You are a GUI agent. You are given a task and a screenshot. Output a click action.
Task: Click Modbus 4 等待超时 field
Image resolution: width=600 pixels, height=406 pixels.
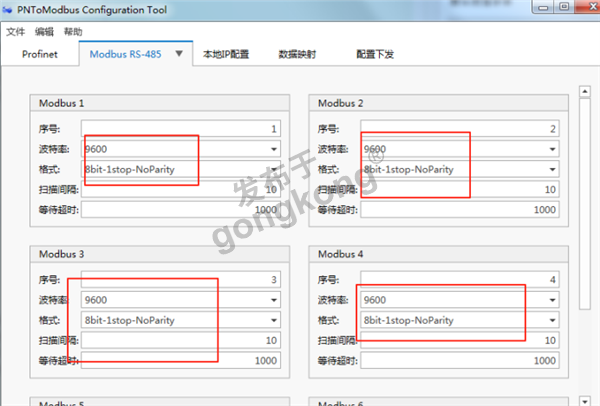pyautogui.click(x=460, y=360)
